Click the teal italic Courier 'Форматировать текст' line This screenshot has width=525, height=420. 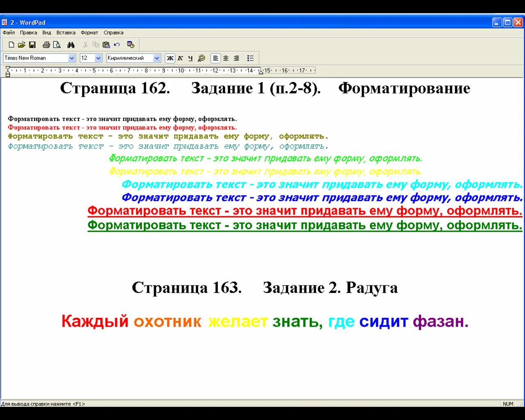168,146
